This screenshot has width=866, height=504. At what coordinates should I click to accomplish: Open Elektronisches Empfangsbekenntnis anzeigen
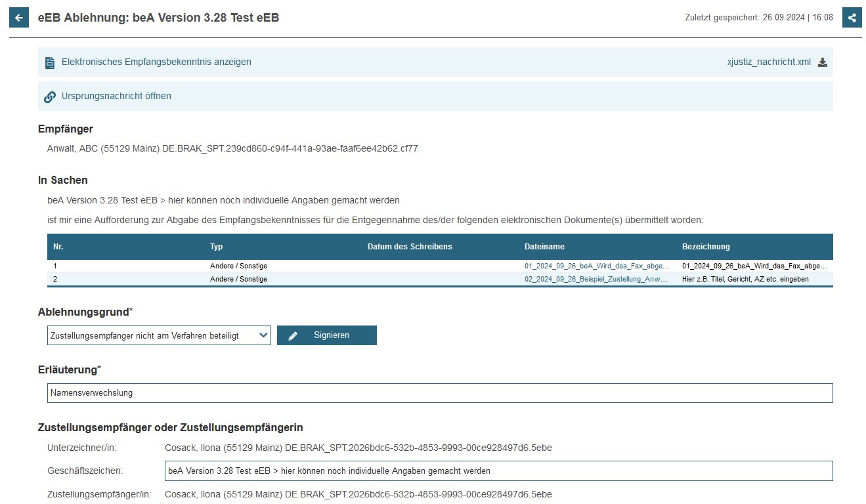(x=156, y=62)
